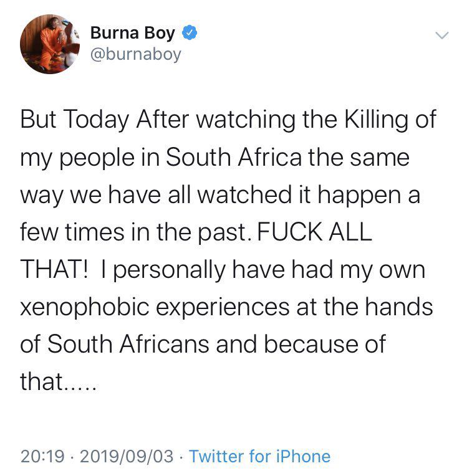Click the 20:19 timestamp
467x476 pixels.
click(x=42, y=456)
